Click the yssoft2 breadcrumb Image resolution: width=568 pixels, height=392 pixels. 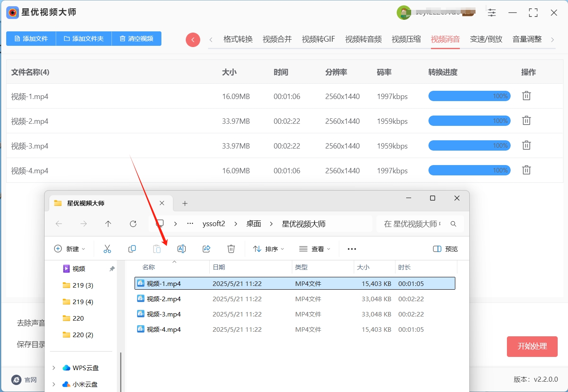(x=214, y=224)
